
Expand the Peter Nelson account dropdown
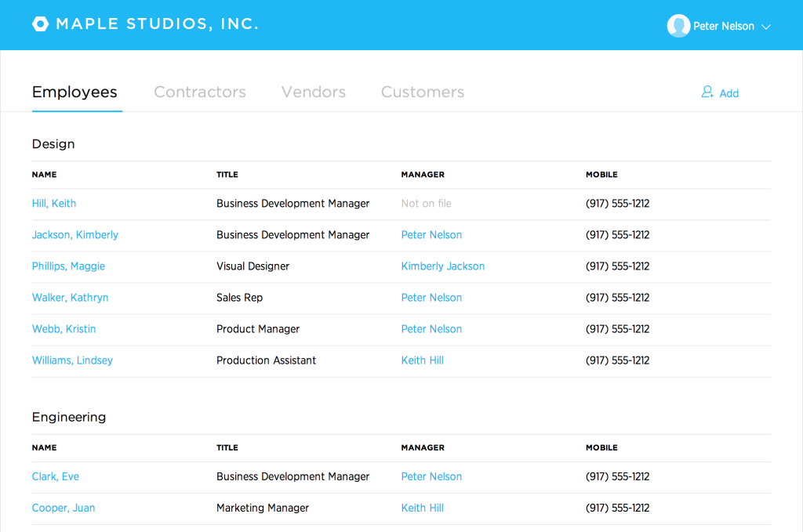765,26
